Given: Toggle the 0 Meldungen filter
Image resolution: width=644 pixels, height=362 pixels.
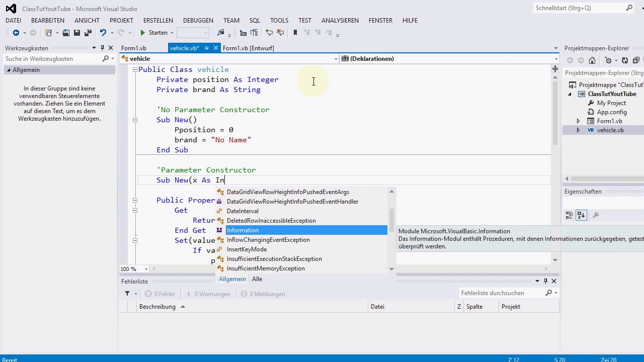Looking at the screenshot, I should (263, 294).
